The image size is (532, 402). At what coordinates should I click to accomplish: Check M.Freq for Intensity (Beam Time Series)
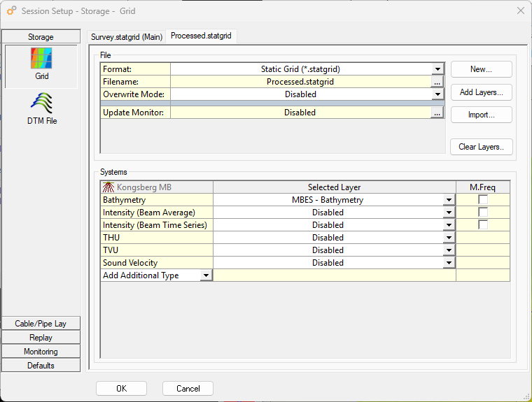483,225
